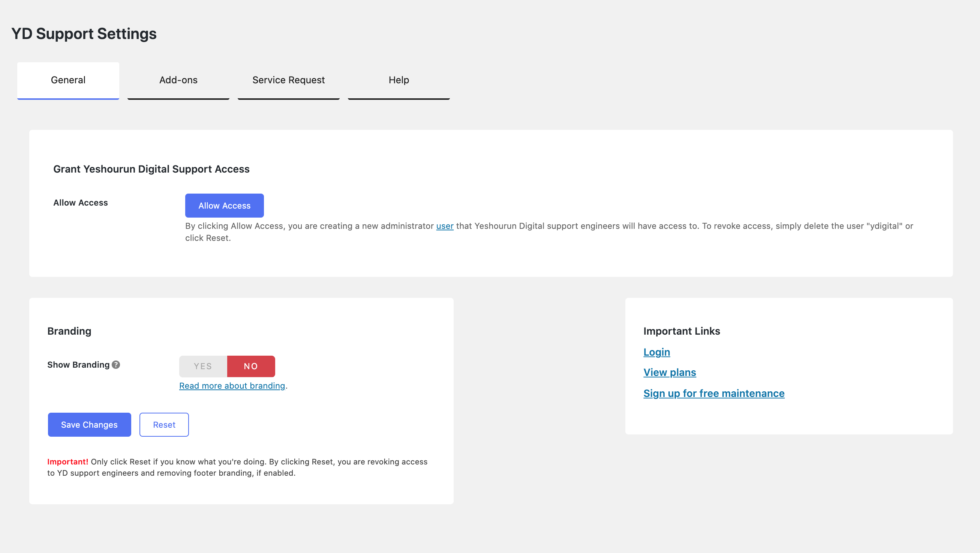Open the Service Request tab
This screenshot has height=553, width=980.
288,80
